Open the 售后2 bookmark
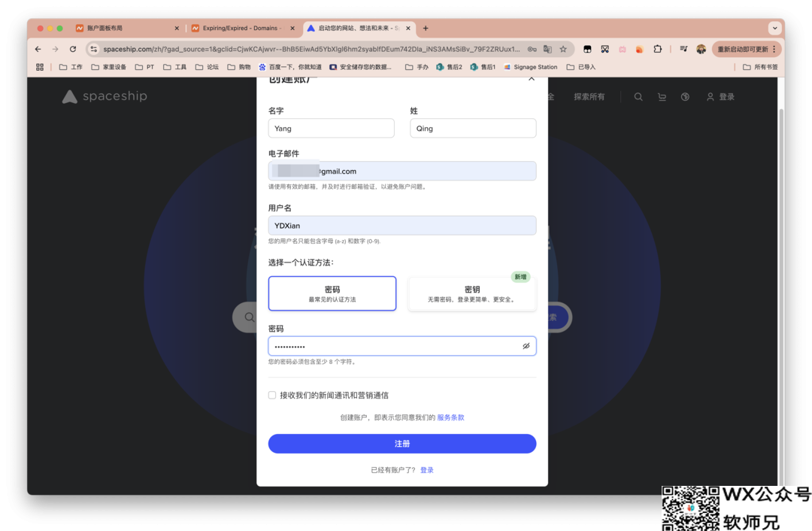 (449, 67)
